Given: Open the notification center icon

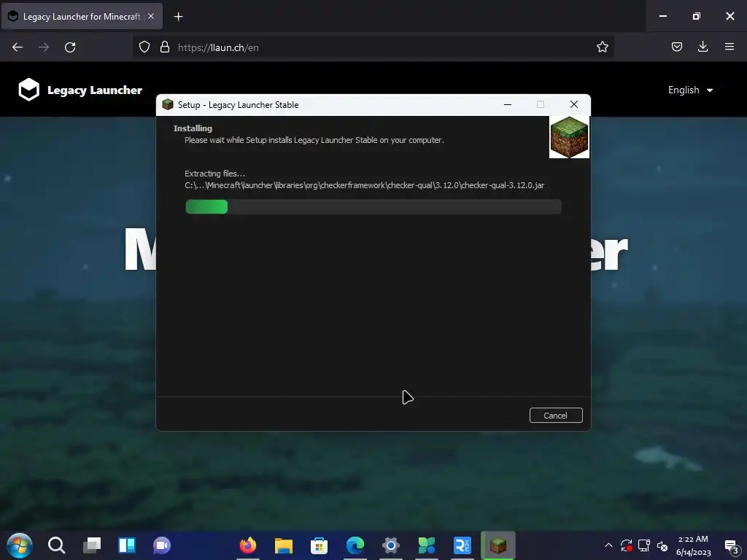Looking at the screenshot, I should click(731, 547).
